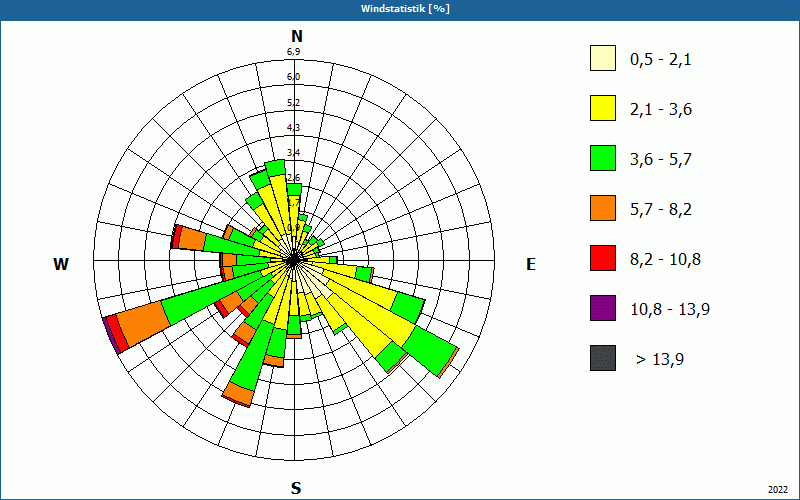
Task: Click the legend label '8,2 - 10,8'
Action: coord(665,260)
